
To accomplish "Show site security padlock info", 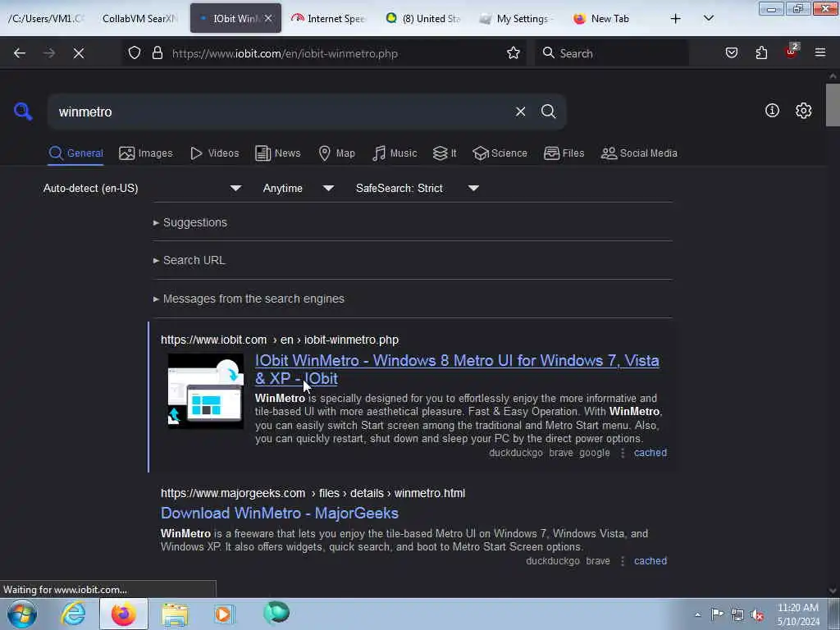I will [157, 53].
